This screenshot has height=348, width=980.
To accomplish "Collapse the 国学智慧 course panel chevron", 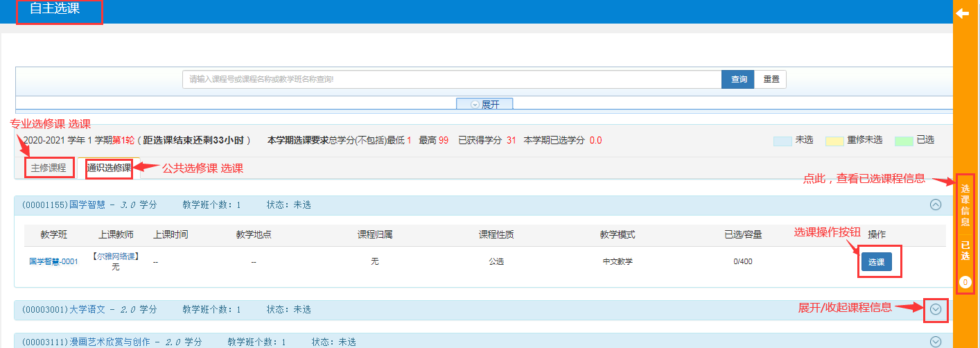I will 936,205.
